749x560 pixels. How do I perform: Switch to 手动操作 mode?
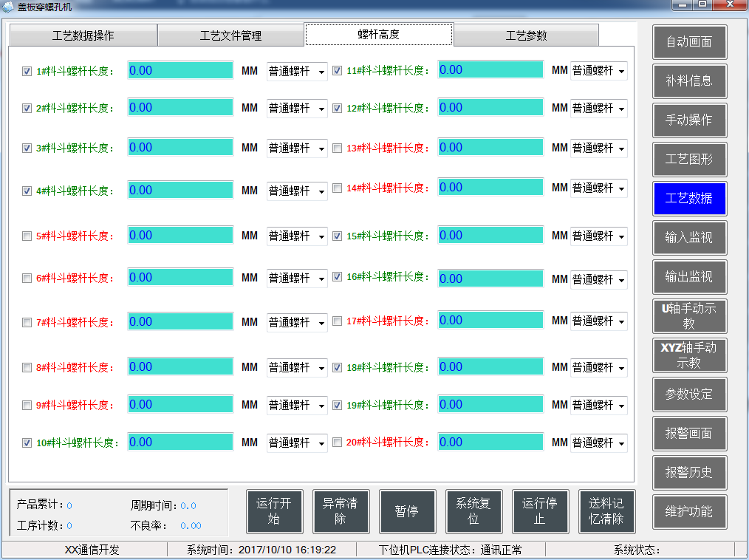689,120
